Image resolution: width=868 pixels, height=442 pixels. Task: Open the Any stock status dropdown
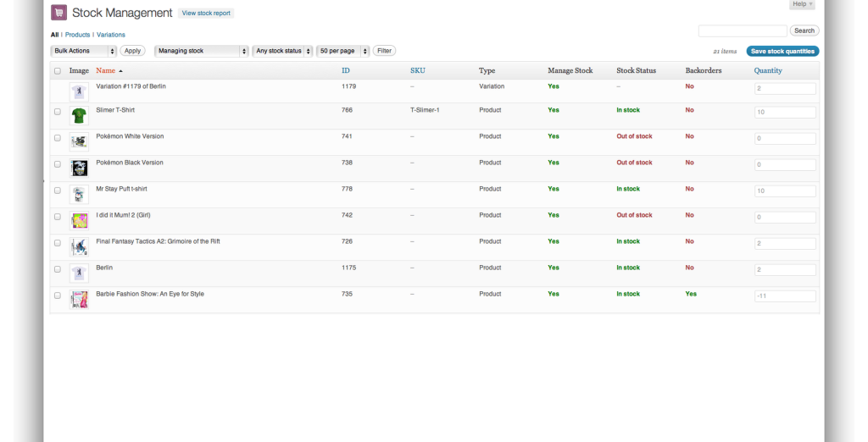(282, 51)
